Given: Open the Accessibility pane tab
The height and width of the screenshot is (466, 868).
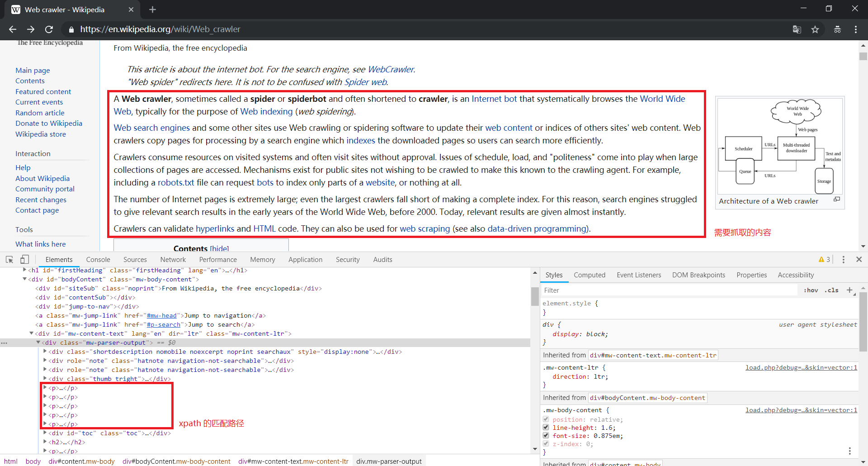Looking at the screenshot, I should (796, 275).
